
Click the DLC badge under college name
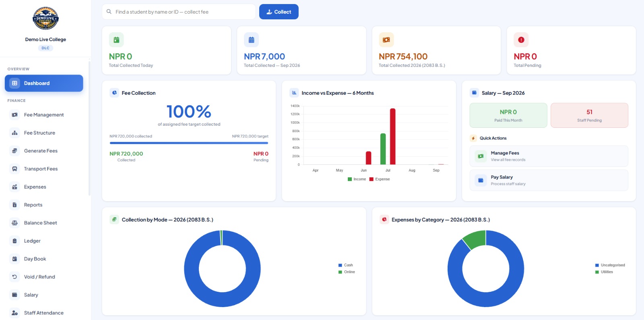45,48
